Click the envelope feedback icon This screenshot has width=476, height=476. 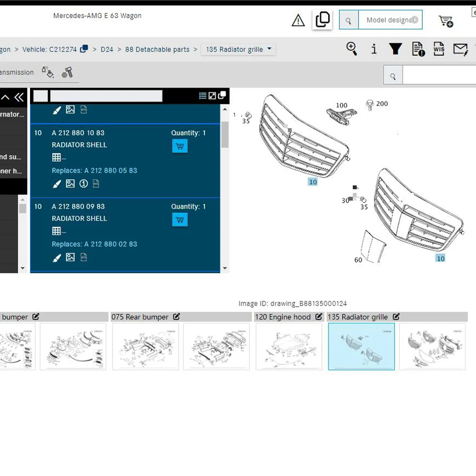point(460,49)
